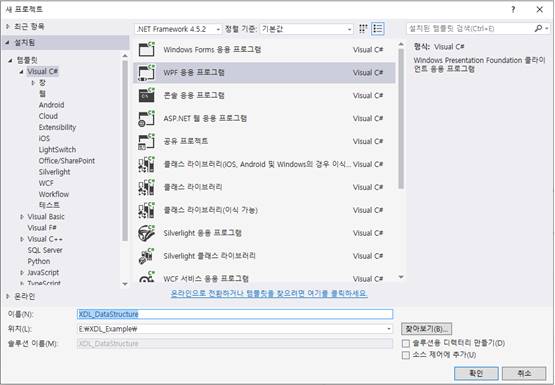The image size is (555, 385).
Task: Click the 클래스 라이브러리 template icon
Action: click(146, 187)
